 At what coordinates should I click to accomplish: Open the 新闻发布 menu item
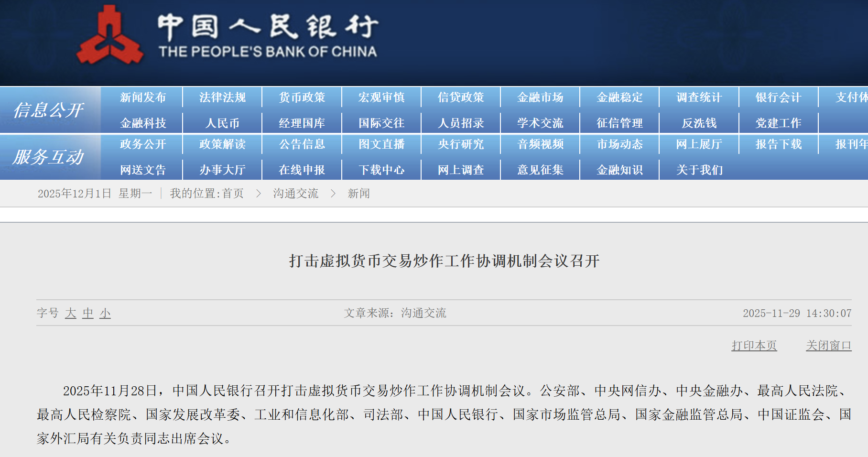(x=143, y=98)
